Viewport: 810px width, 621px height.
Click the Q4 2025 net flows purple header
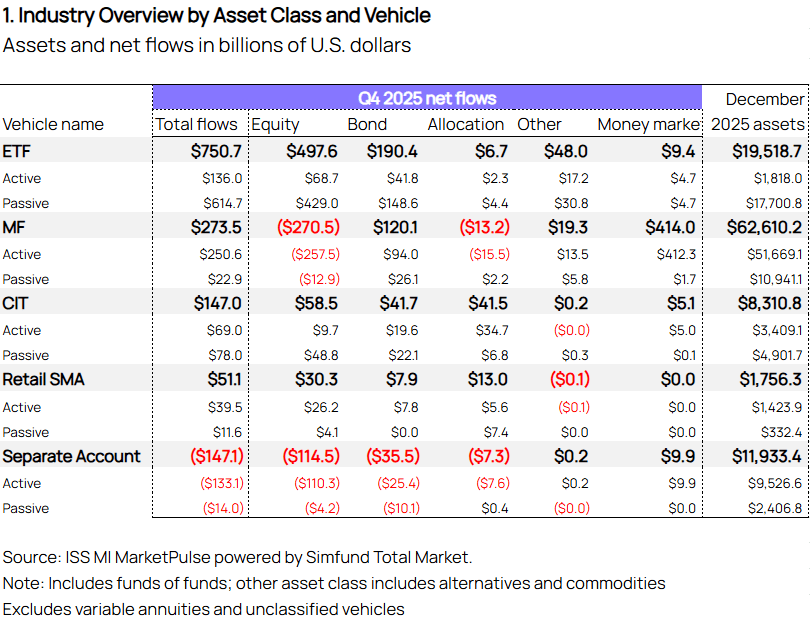[x=427, y=98]
